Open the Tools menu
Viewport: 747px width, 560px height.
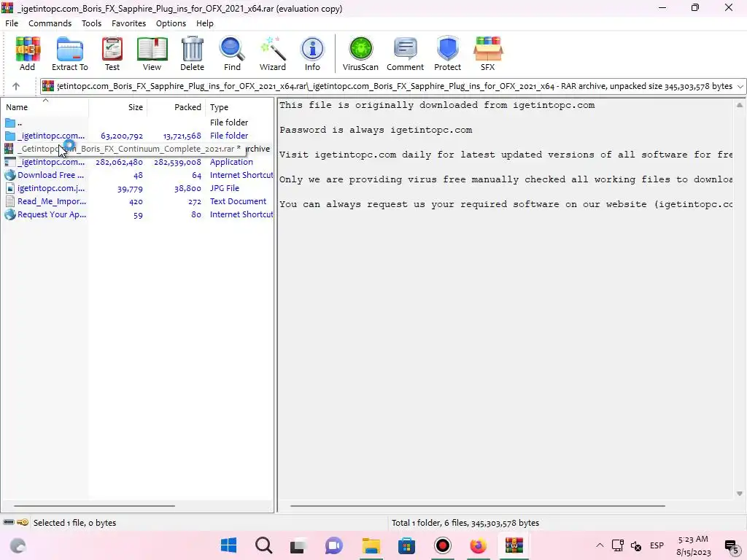[91, 23]
